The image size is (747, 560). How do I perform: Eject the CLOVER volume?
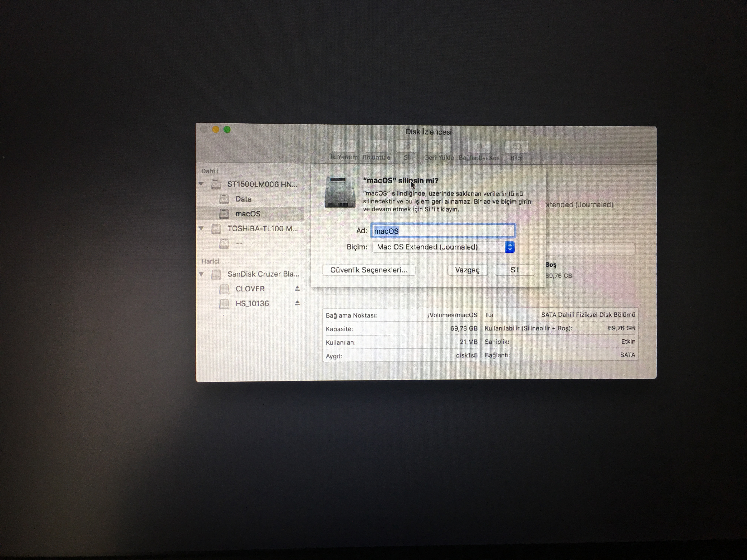297,288
